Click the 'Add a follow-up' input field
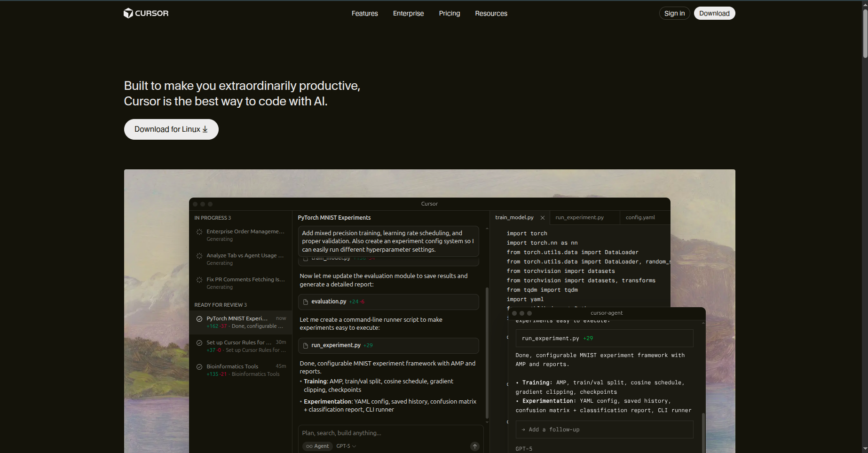This screenshot has height=453, width=868. pyautogui.click(x=604, y=429)
